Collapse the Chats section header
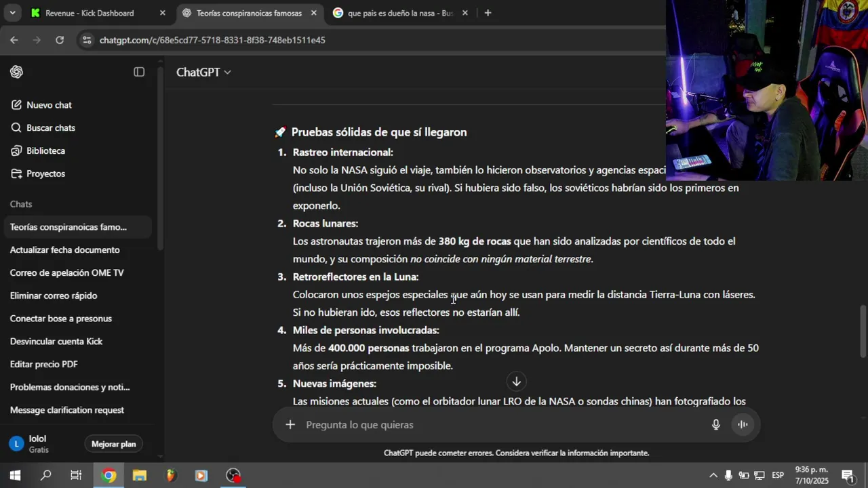 coord(21,204)
